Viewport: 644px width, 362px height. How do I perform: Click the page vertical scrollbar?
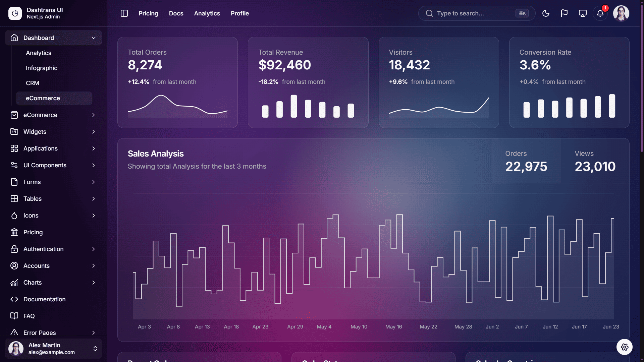pos(642,77)
